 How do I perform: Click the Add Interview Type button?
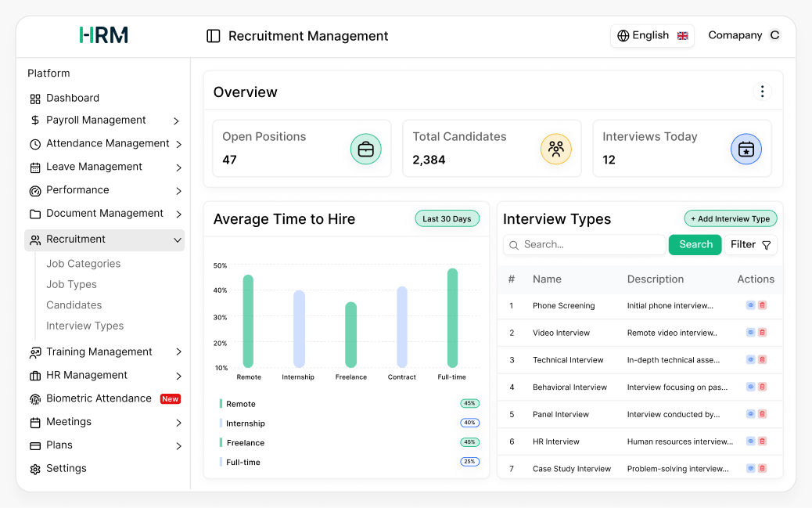click(730, 218)
